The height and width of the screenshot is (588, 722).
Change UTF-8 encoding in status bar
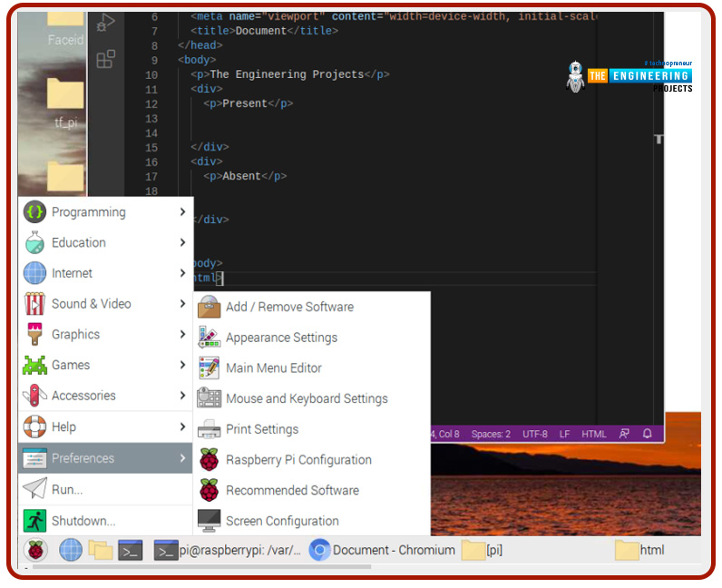pyautogui.click(x=534, y=434)
